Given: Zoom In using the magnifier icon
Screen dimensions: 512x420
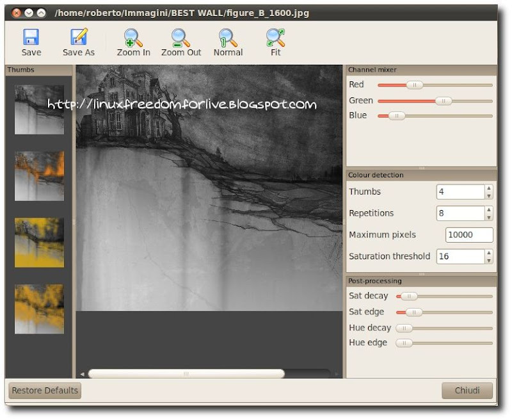Looking at the screenshot, I should coord(133,37).
